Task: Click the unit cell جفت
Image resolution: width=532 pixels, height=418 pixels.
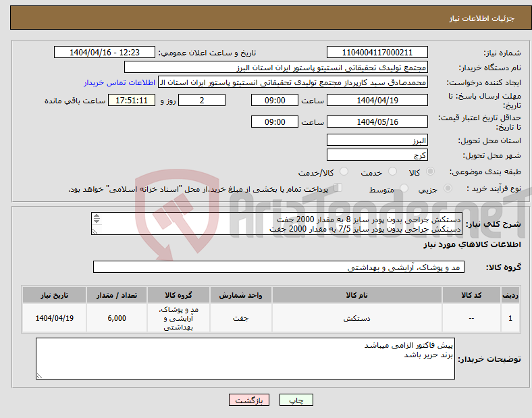Action: pyautogui.click(x=240, y=318)
